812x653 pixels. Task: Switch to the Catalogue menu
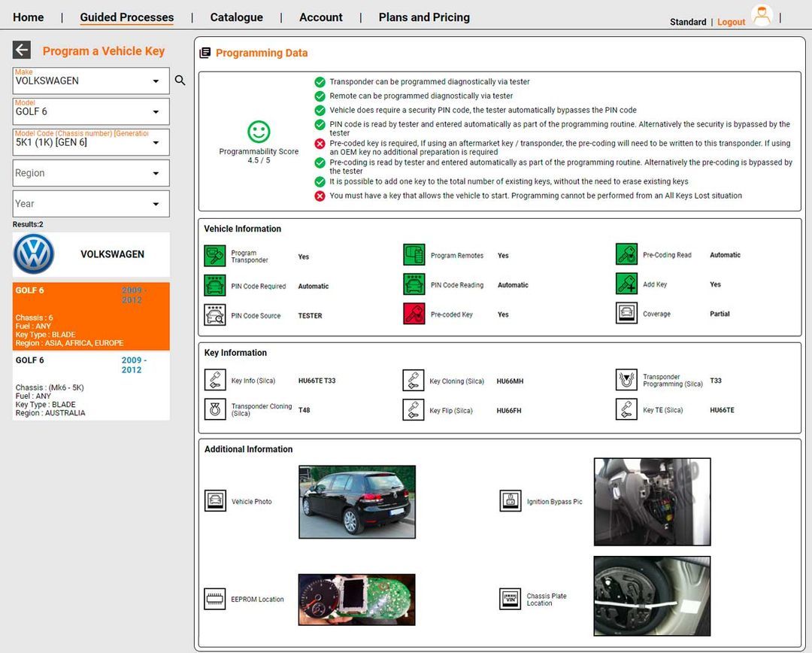[236, 17]
